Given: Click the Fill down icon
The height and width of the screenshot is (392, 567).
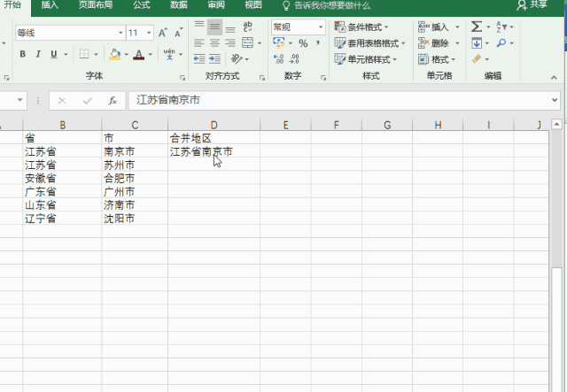Looking at the screenshot, I should [477, 43].
